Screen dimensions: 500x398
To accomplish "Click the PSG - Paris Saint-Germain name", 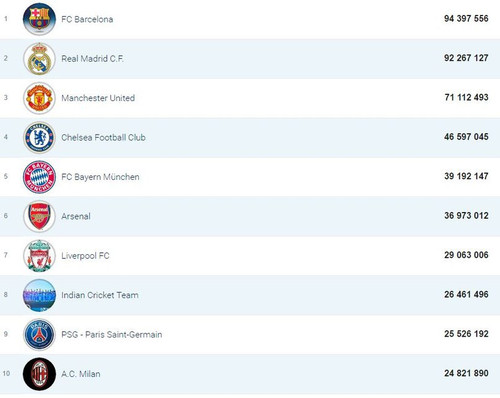I will [x=112, y=334].
